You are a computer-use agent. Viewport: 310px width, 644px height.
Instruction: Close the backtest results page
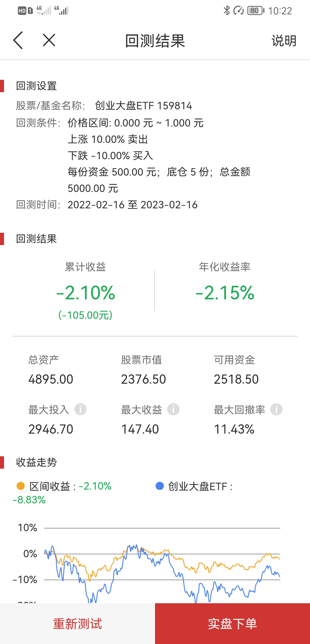click(x=49, y=40)
